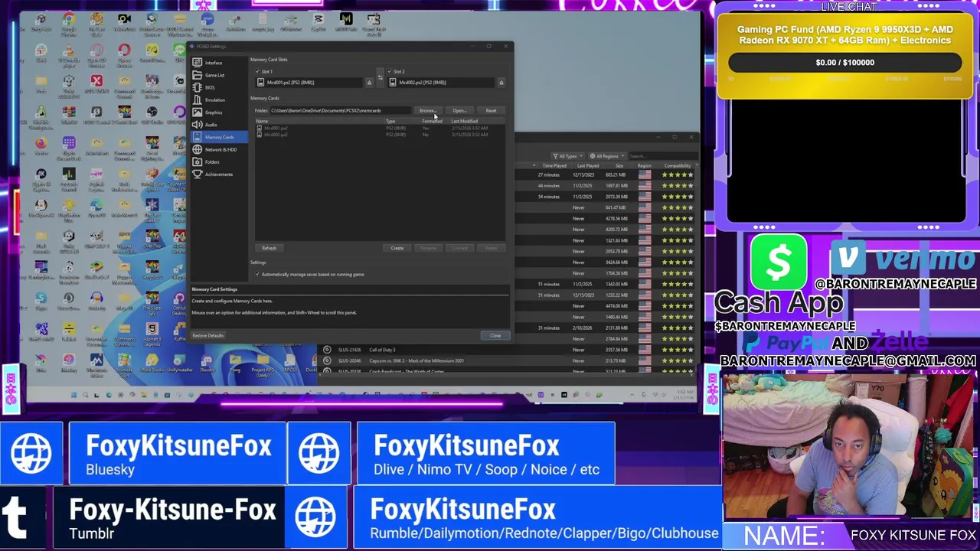This screenshot has height=551, width=980.
Task: Close the PCSX2 Settings dialog
Action: (495, 335)
